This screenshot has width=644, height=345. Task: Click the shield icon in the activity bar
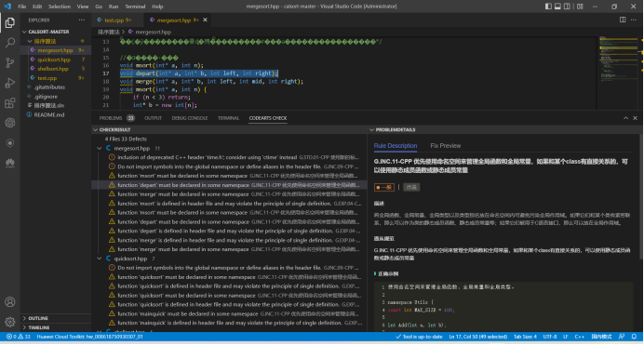10,143
